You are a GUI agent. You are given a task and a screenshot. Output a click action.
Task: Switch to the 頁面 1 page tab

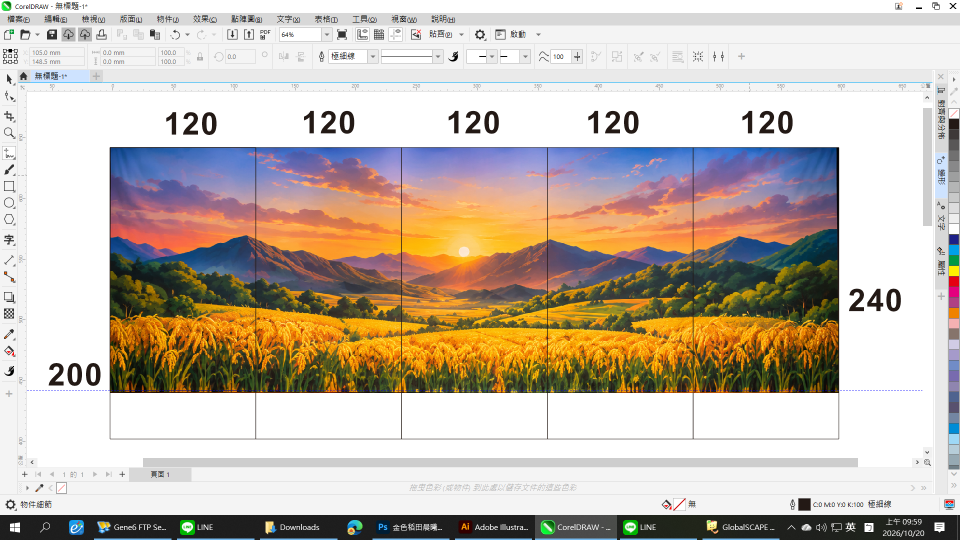point(160,474)
